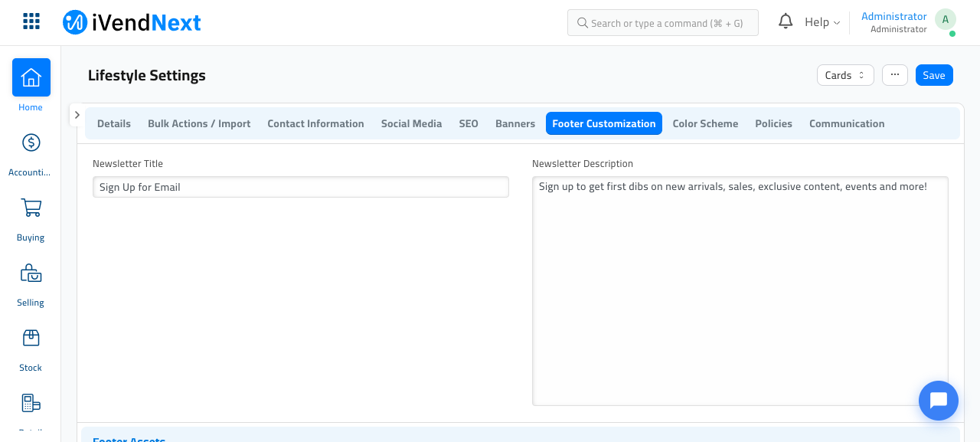980x442 pixels.
Task: Open the Contact Information tab
Action: pyautogui.click(x=315, y=123)
